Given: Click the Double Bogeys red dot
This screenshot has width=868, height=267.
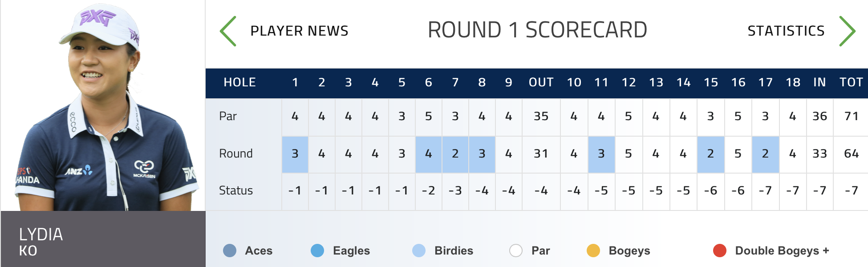Looking at the screenshot, I should pos(720,251).
